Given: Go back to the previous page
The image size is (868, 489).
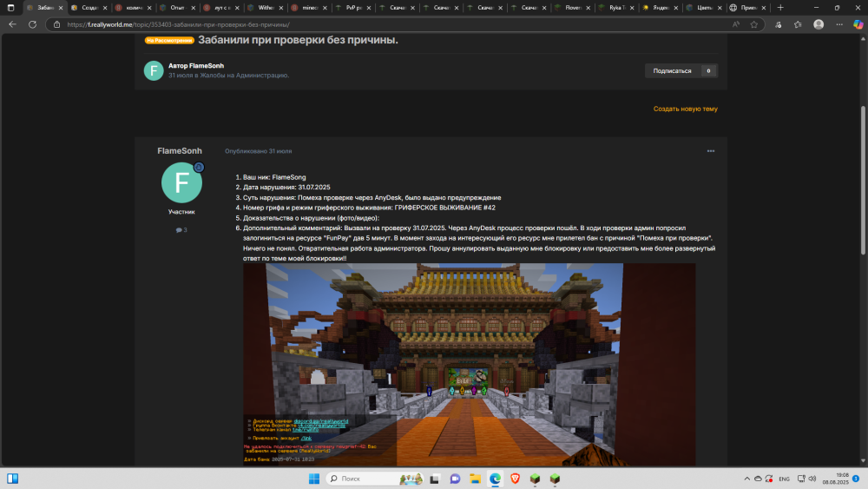Looking at the screenshot, I should pos(12,24).
